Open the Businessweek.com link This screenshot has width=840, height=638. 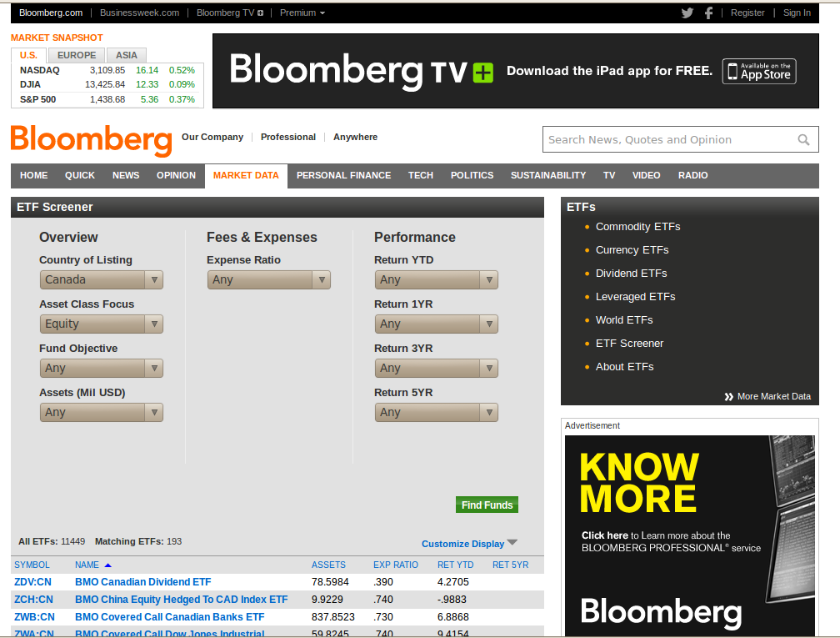(x=139, y=13)
